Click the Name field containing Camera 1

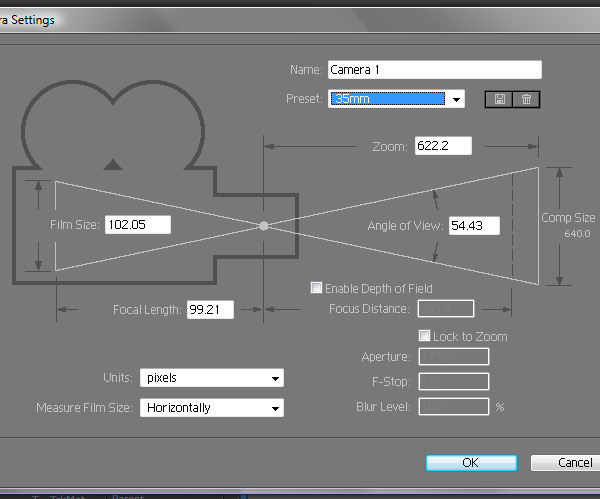pyautogui.click(x=434, y=70)
